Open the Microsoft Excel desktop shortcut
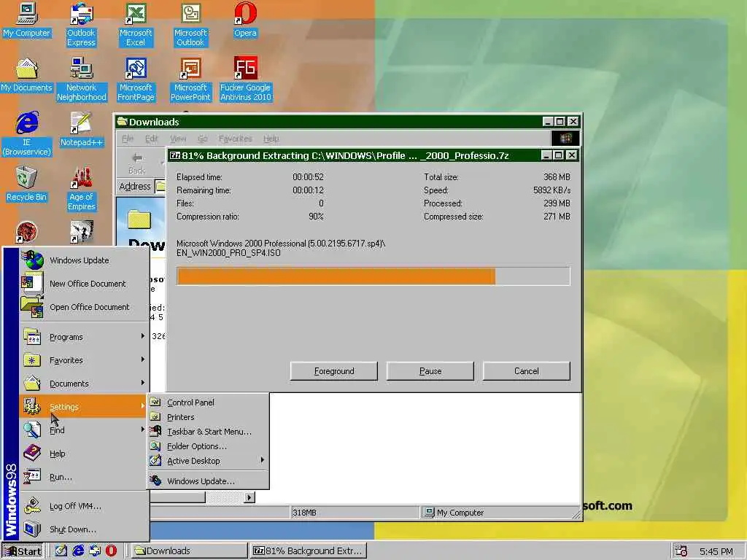 coord(136,25)
